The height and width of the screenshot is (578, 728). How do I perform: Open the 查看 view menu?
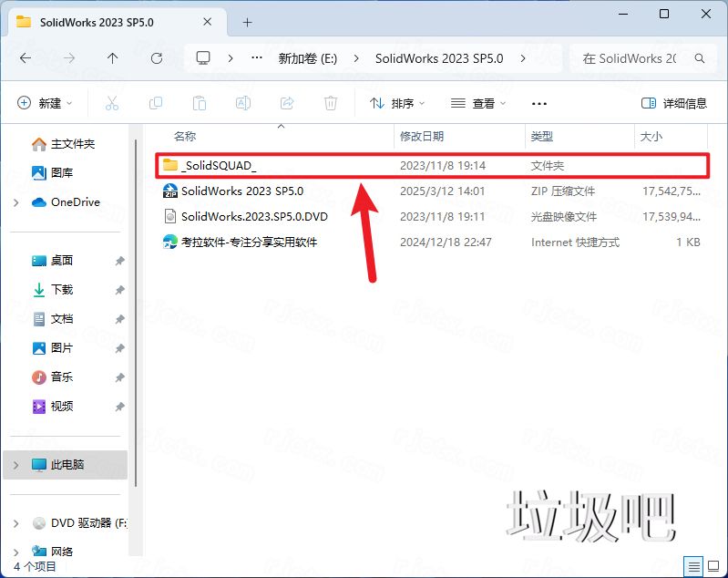coord(478,103)
